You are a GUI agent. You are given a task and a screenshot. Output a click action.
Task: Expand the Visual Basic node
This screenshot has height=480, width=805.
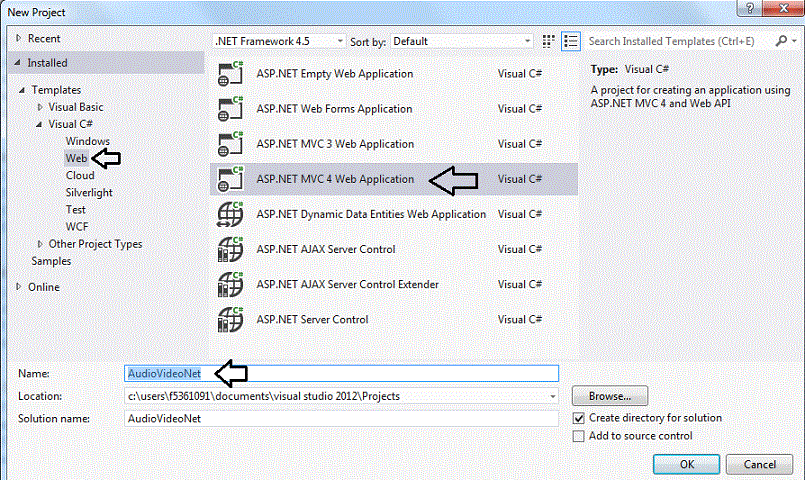(x=40, y=107)
